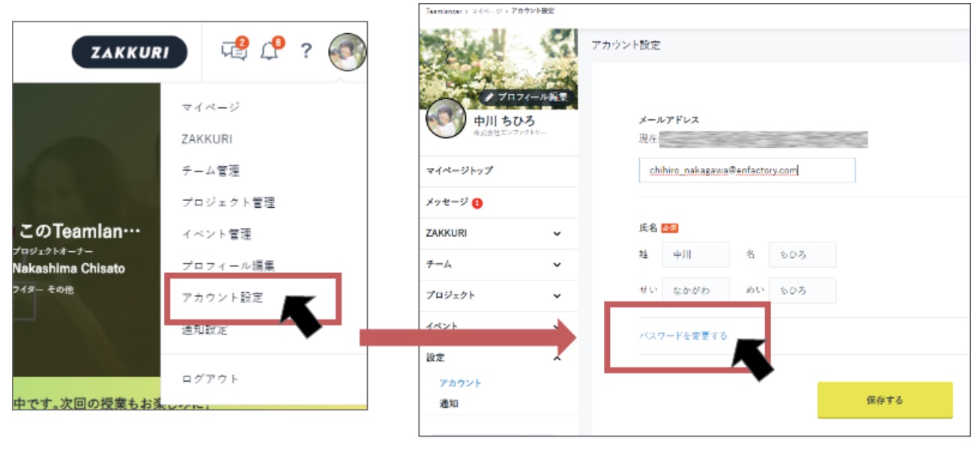Choose チーム管理 from the menu
The height and width of the screenshot is (450, 980).
pos(211,171)
